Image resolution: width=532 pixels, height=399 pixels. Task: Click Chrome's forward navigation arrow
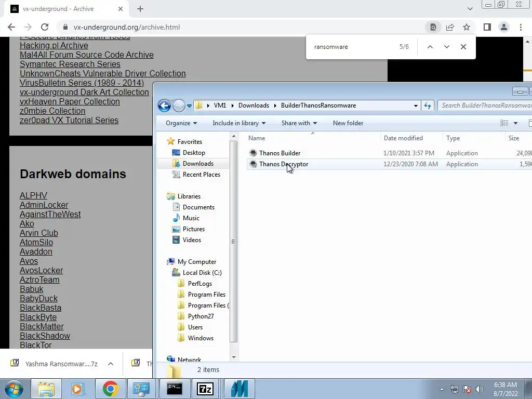[x=28, y=27]
